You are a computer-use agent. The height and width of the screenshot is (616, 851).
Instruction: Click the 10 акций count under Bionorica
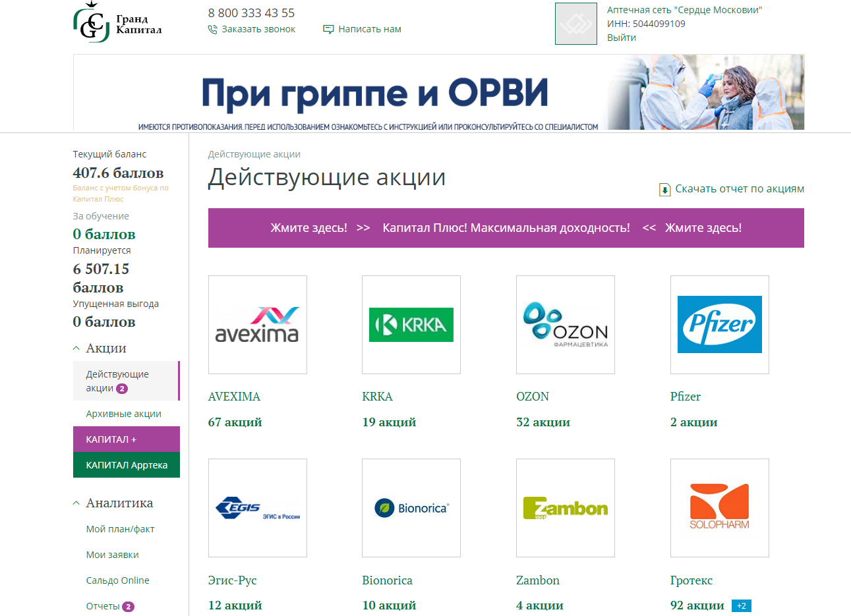pos(389,605)
